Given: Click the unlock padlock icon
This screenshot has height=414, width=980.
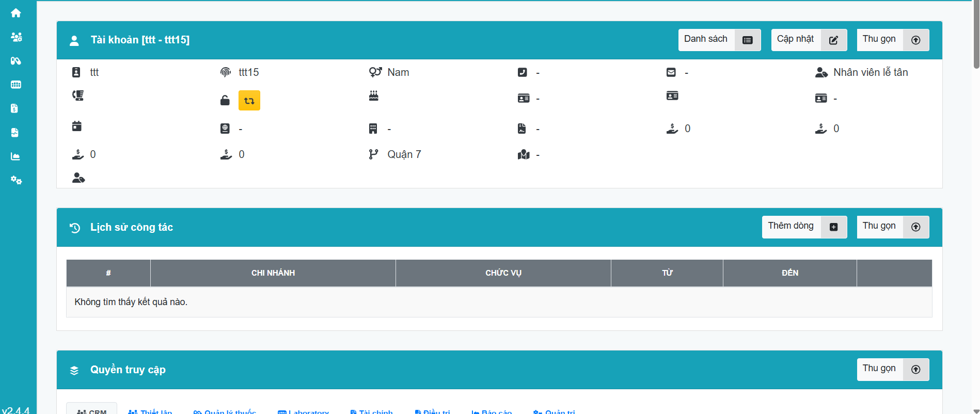Looking at the screenshot, I should coord(225,101).
